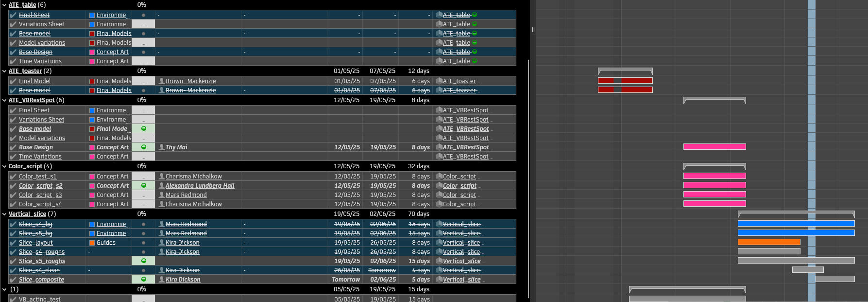The height and width of the screenshot is (302, 868).
Task: Click asset cube icon in Color_script_s3 row
Action: point(439,195)
